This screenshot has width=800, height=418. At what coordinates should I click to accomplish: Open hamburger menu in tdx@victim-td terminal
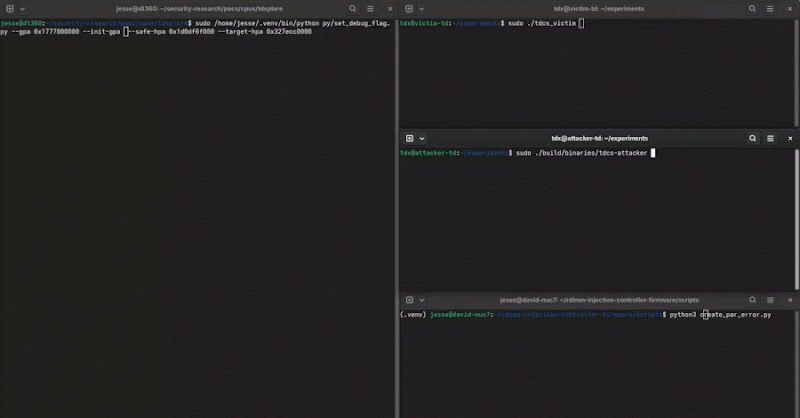(x=770, y=9)
